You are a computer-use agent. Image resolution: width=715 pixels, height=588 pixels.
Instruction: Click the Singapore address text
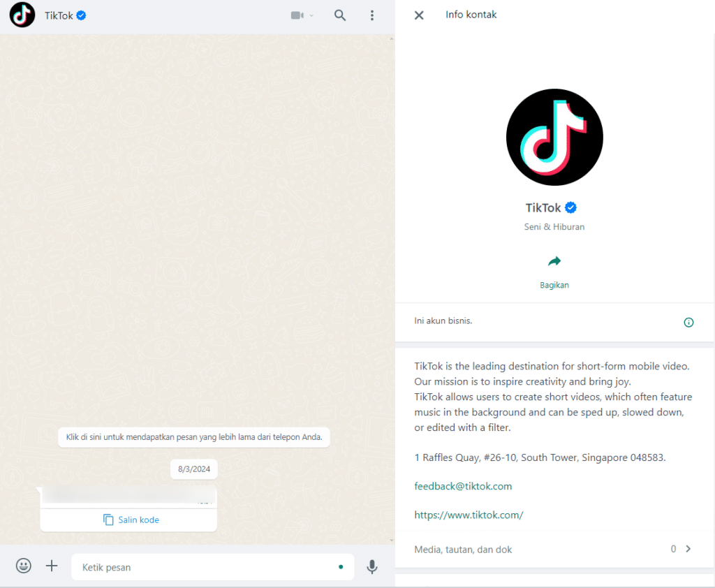pyautogui.click(x=540, y=457)
